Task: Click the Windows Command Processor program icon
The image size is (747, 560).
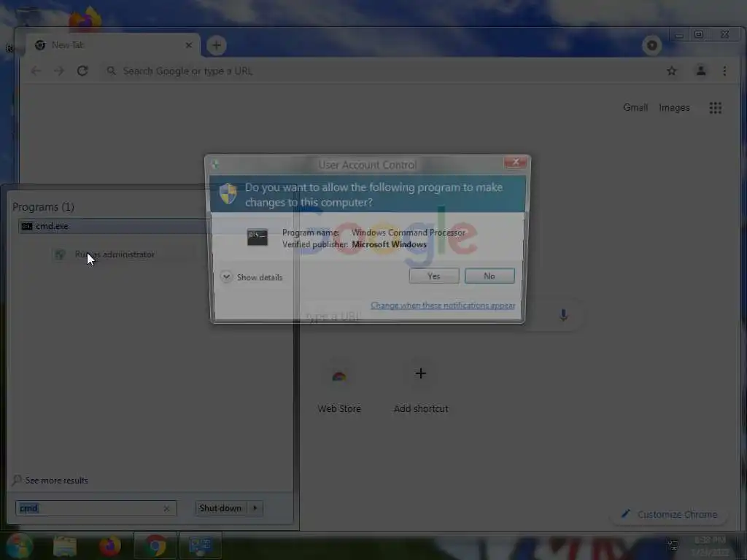Action: 258,237
